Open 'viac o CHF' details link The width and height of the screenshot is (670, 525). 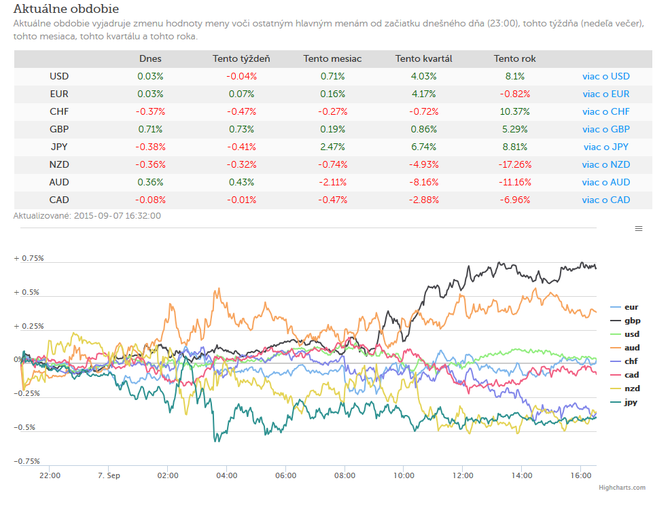[606, 111]
